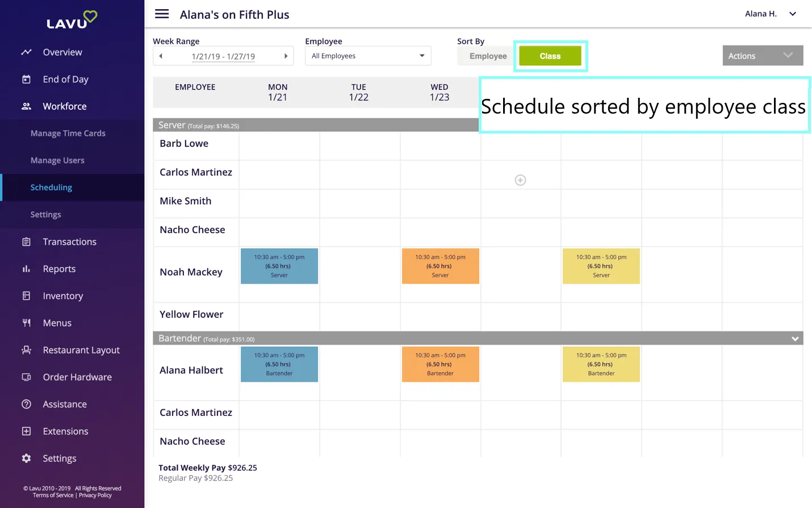Image resolution: width=812 pixels, height=508 pixels.
Task: Add a shift with the plus circle icon
Action: click(x=520, y=180)
